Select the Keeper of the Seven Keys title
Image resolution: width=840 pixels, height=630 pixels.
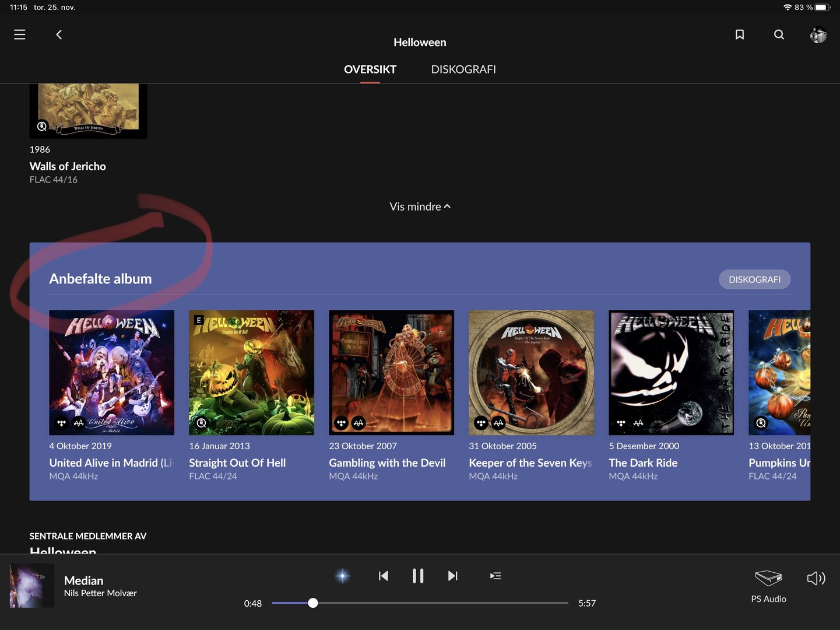tap(530, 463)
